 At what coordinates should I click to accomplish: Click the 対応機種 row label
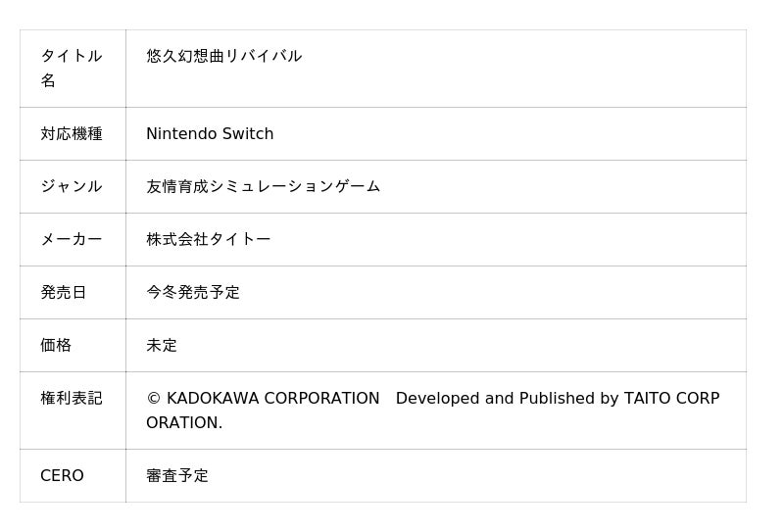[x=72, y=134]
